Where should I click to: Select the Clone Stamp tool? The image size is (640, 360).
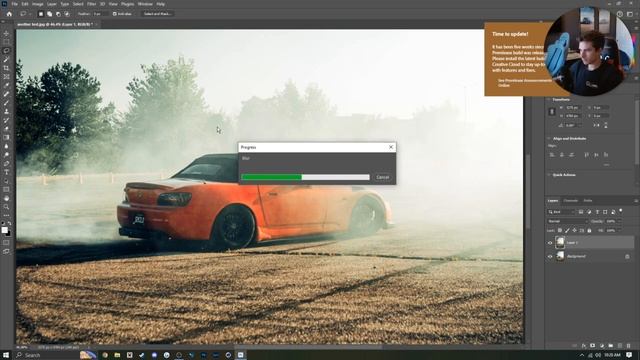[6, 111]
